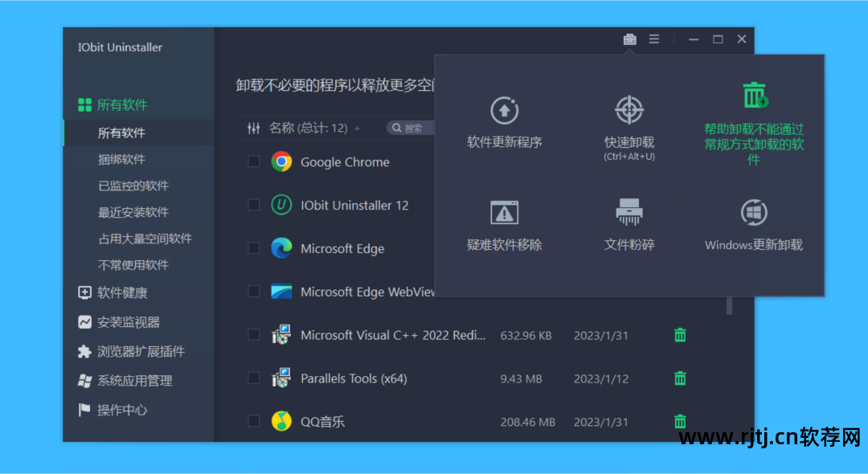
Task: Tick the Parallels Tools (x64) checkbox
Action: coord(253,378)
